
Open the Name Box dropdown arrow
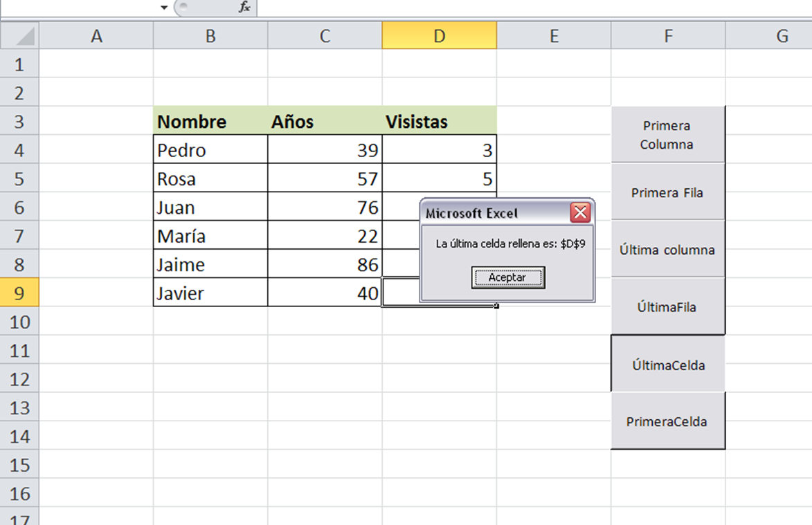click(164, 8)
